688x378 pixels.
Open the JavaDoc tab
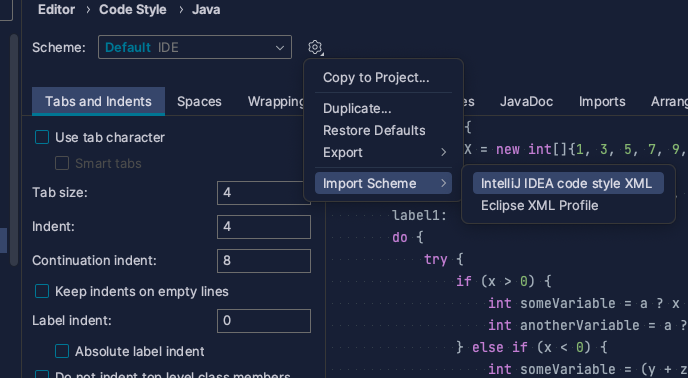pos(526,101)
